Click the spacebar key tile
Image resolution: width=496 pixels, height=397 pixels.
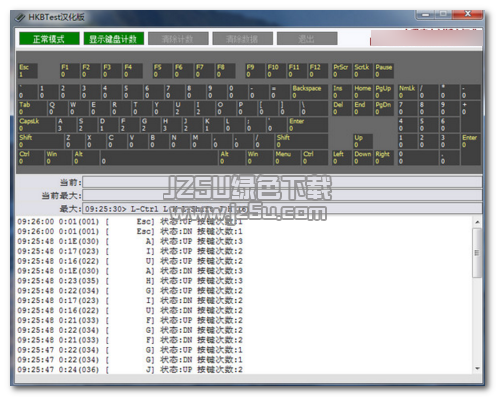click(x=159, y=158)
